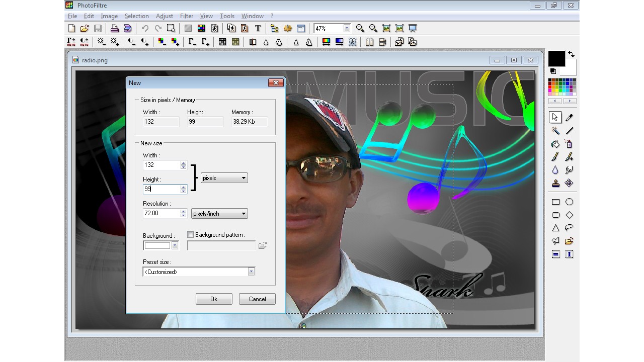This screenshot has width=644, height=362.
Task: Open the Filter menu
Action: [187, 16]
